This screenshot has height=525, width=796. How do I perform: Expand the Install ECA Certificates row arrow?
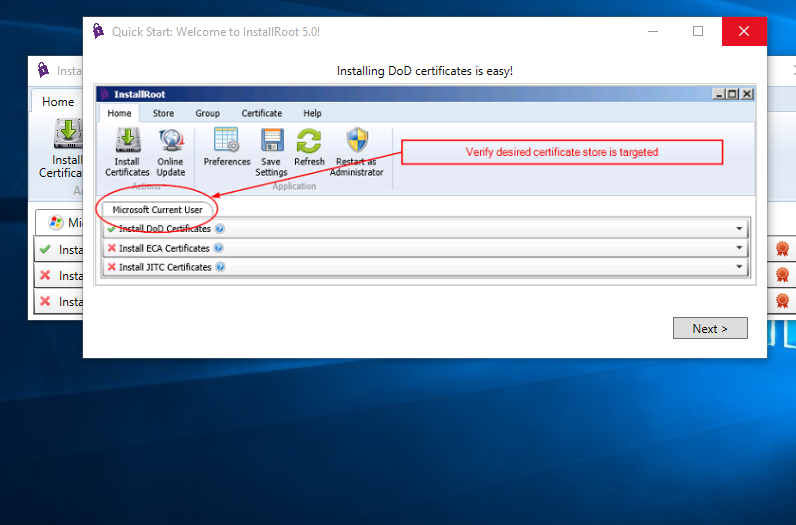[x=739, y=248]
